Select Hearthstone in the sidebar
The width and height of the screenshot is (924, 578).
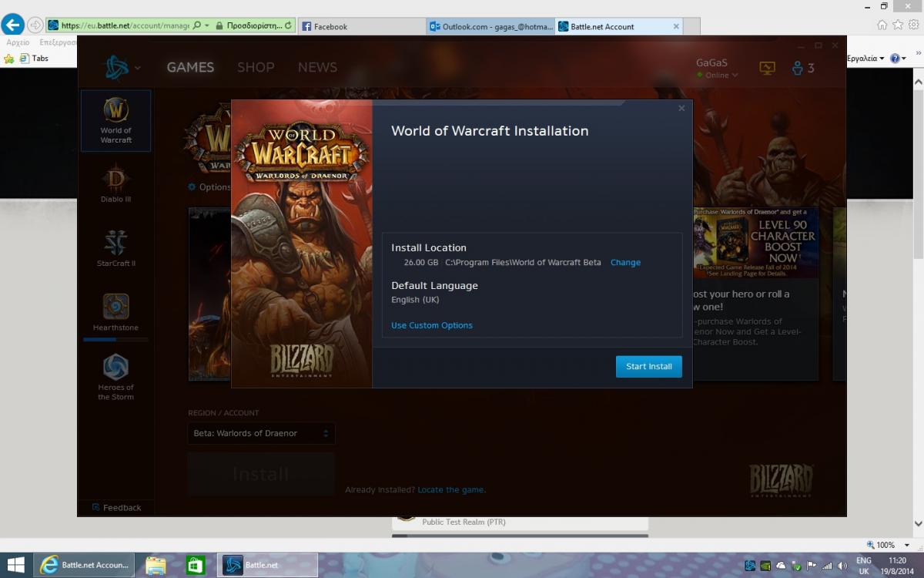click(x=115, y=312)
